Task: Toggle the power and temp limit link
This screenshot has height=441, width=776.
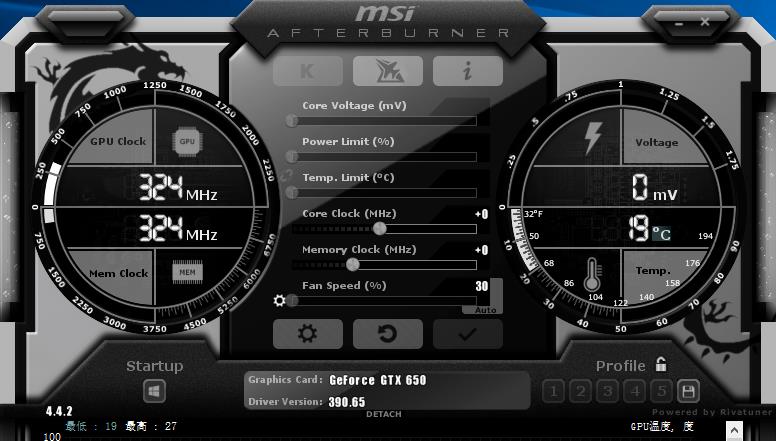Action: point(286,175)
